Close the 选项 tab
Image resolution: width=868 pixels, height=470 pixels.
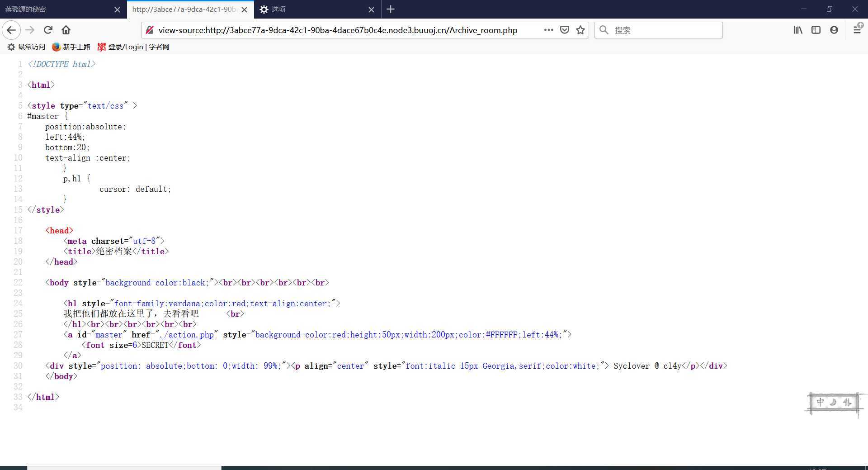(371, 9)
